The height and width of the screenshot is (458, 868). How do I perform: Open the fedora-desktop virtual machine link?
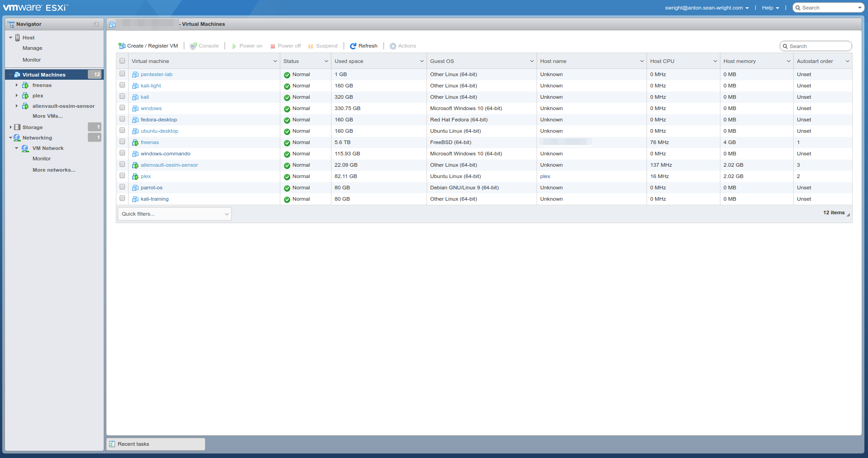pos(159,120)
